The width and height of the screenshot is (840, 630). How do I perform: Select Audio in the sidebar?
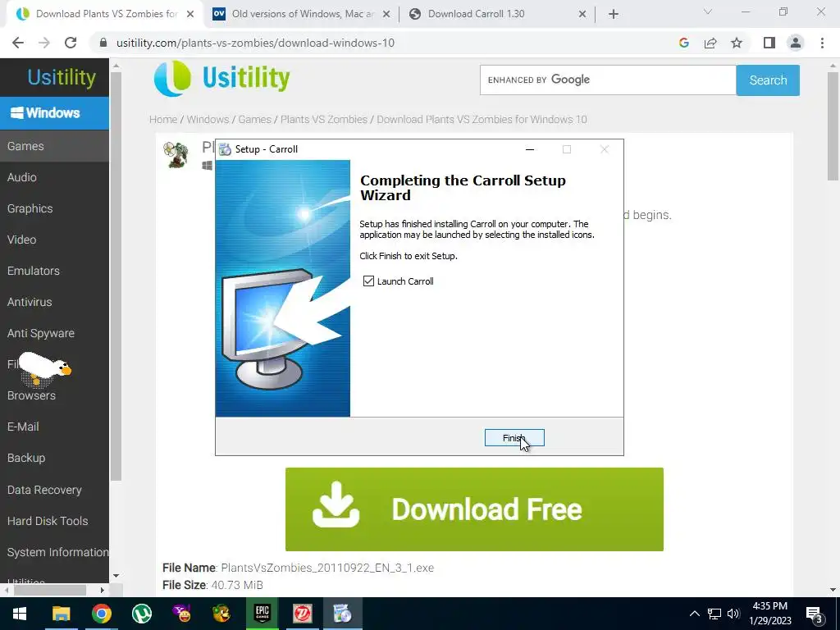[54, 177]
